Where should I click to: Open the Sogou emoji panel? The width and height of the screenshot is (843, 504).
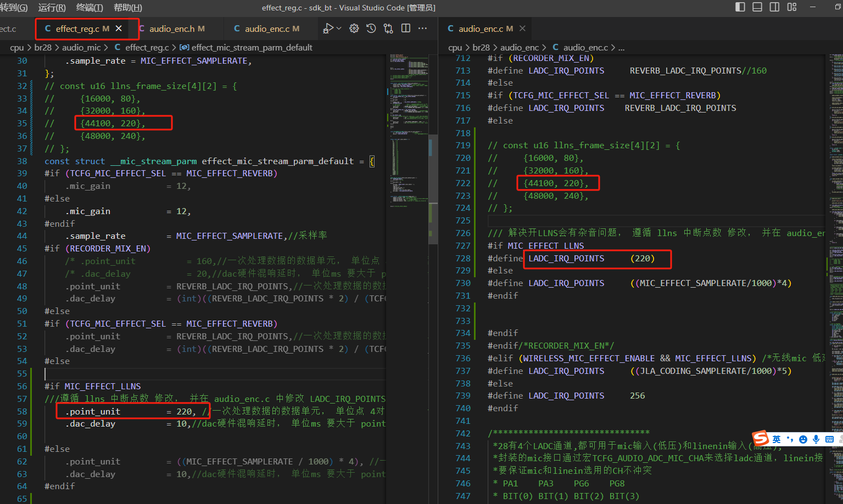click(x=803, y=439)
